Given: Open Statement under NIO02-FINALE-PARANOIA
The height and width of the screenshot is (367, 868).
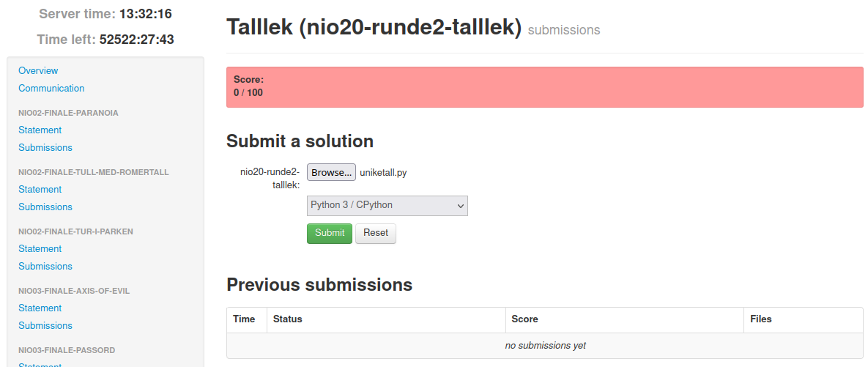Looking at the screenshot, I should [40, 130].
